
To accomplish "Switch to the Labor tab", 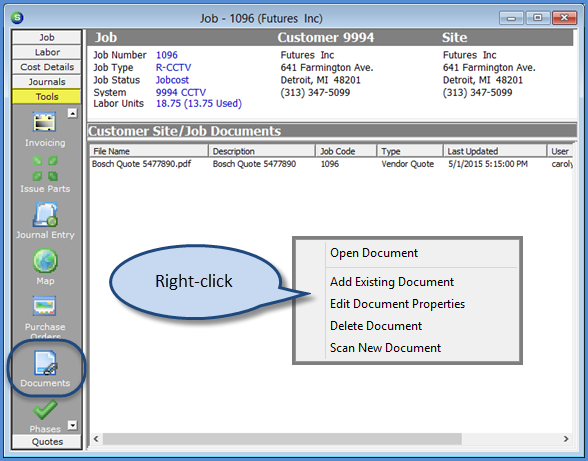I will 47,52.
